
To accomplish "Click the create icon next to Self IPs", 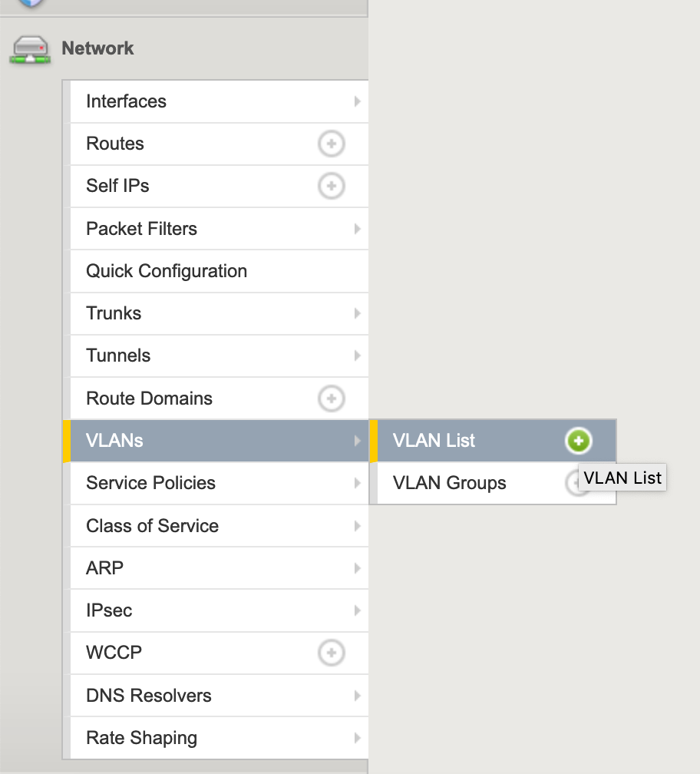I will coord(331,186).
